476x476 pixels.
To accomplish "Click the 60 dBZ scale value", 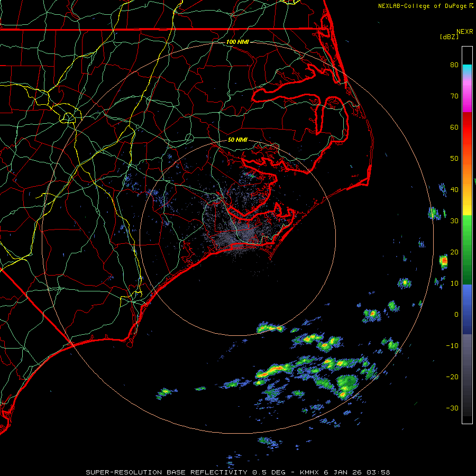I will point(454,127).
